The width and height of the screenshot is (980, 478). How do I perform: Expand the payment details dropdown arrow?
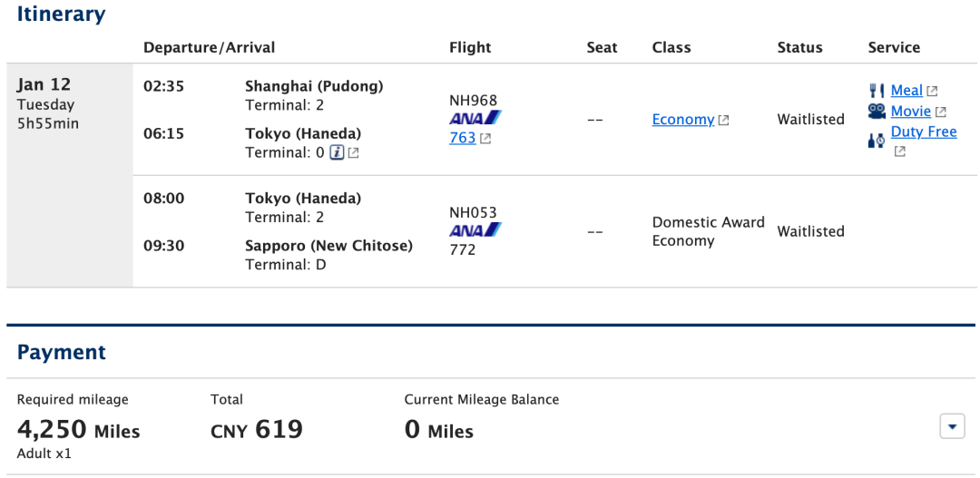point(953,427)
